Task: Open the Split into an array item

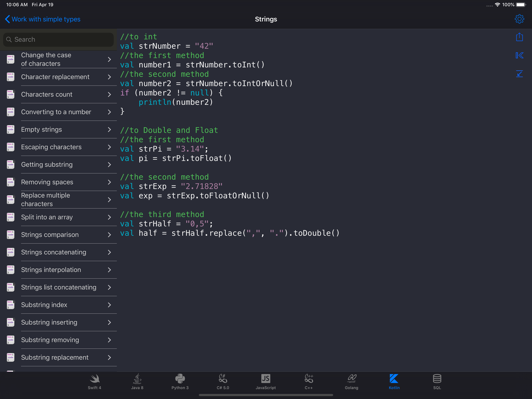Action: point(47,217)
